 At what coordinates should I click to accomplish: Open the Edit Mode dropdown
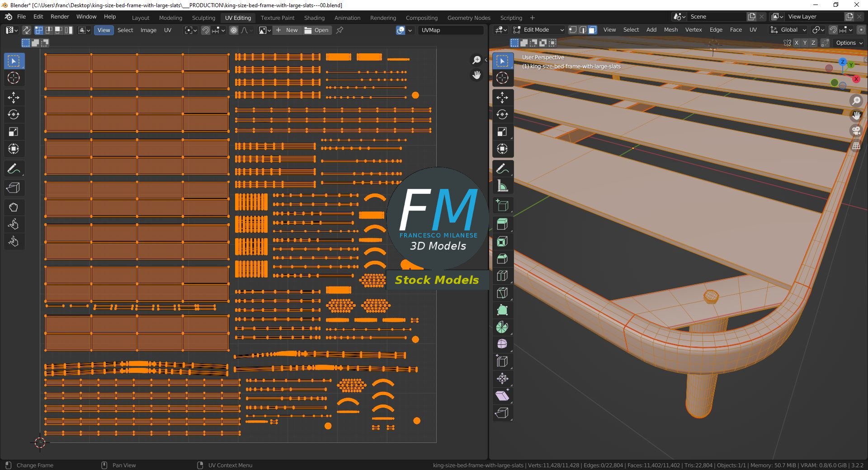538,30
